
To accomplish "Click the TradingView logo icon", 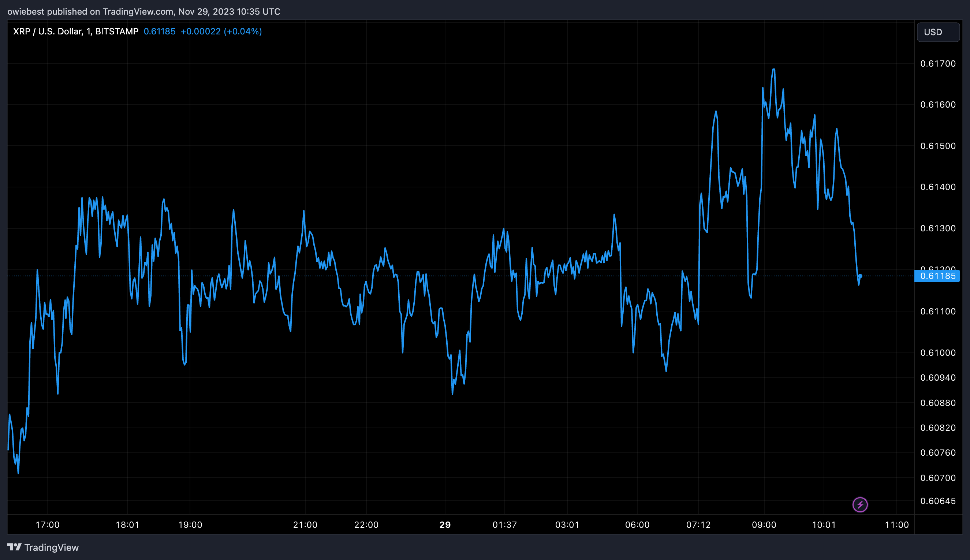I will [14, 547].
